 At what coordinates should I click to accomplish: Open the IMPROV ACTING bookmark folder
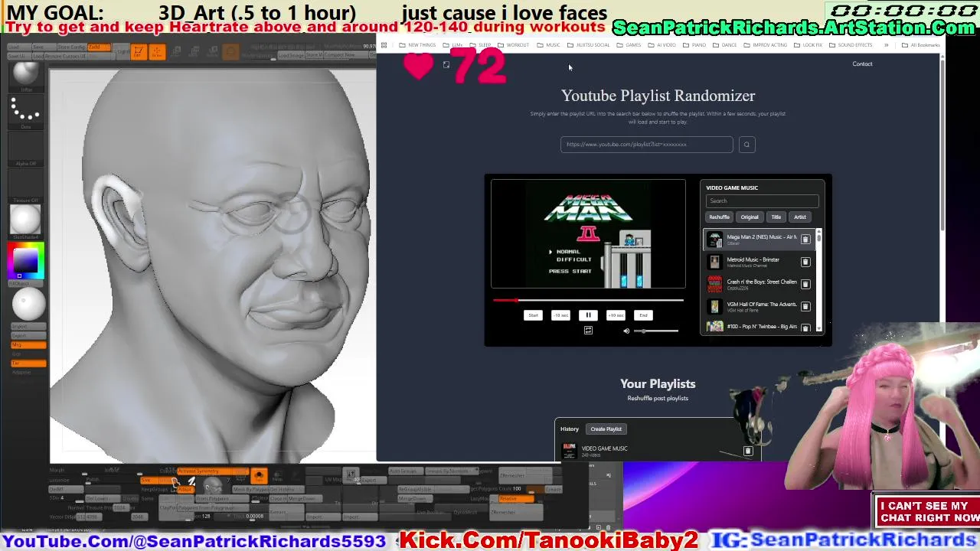click(x=765, y=45)
